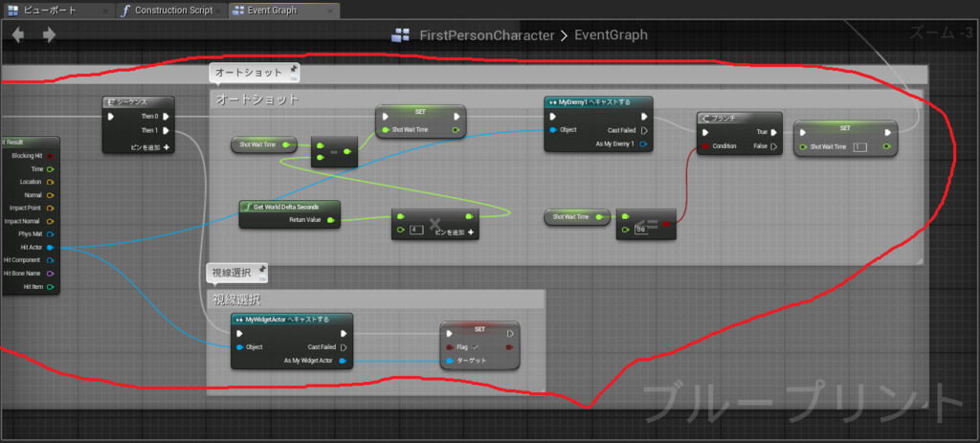Image resolution: width=980 pixels, height=443 pixels.
Task: Select Shot Wait Time getter feeding the <= node
Action: pyautogui.click(x=577, y=217)
